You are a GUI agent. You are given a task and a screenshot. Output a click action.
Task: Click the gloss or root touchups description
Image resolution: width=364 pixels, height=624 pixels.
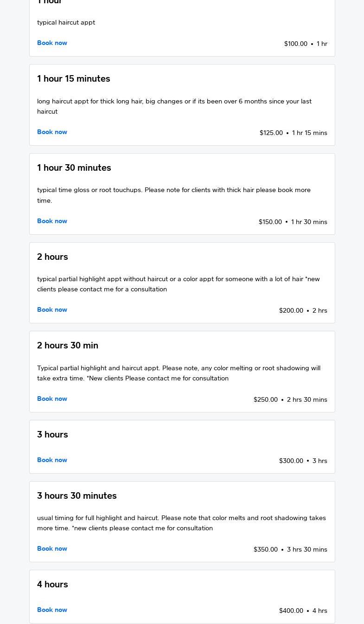(x=174, y=195)
